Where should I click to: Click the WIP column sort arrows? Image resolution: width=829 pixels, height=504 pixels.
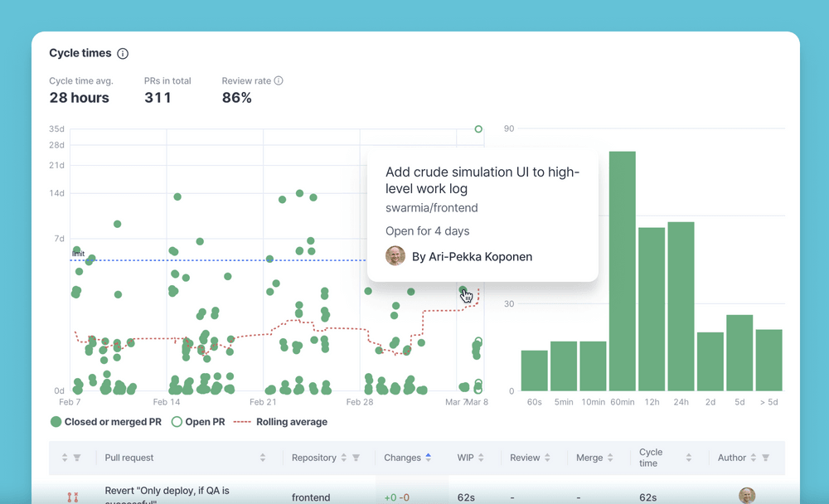[482, 457]
